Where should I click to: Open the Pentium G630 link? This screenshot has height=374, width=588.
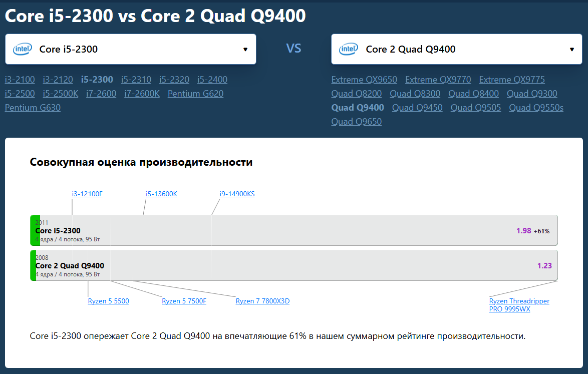tap(33, 108)
